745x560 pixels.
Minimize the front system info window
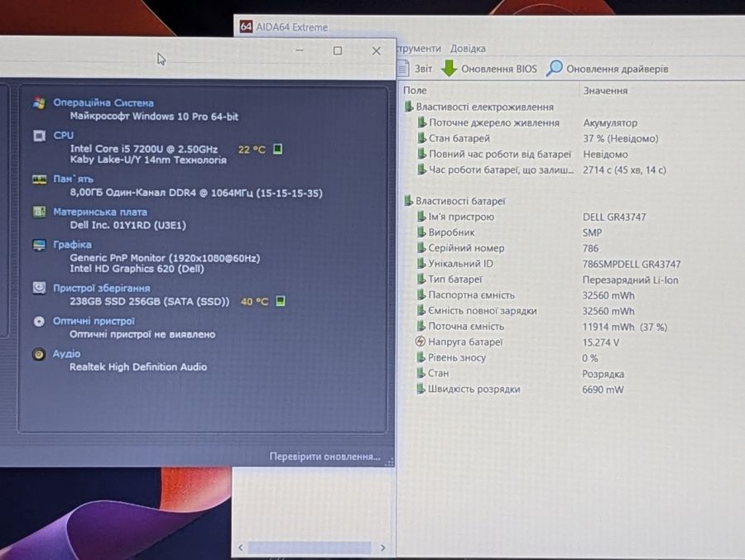300,50
